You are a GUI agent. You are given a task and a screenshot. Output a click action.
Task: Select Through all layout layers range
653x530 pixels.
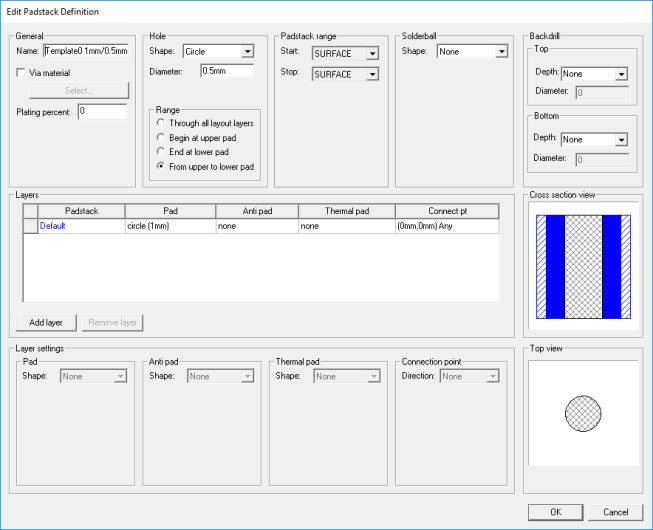click(160, 123)
